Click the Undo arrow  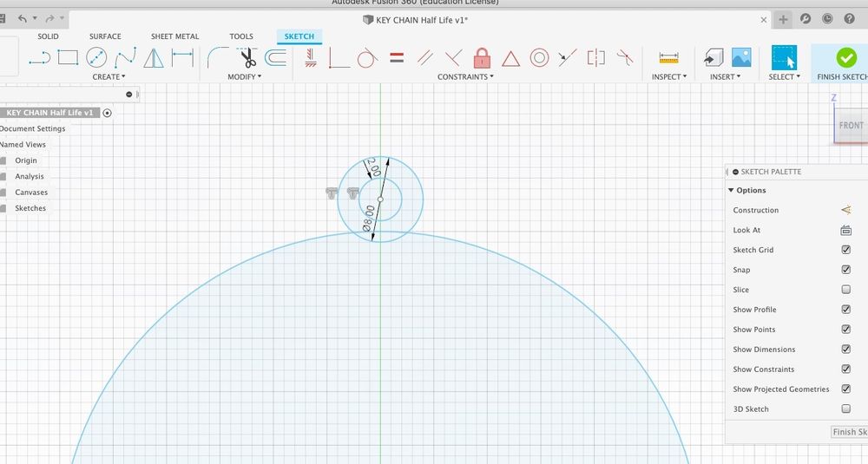[x=23, y=19]
